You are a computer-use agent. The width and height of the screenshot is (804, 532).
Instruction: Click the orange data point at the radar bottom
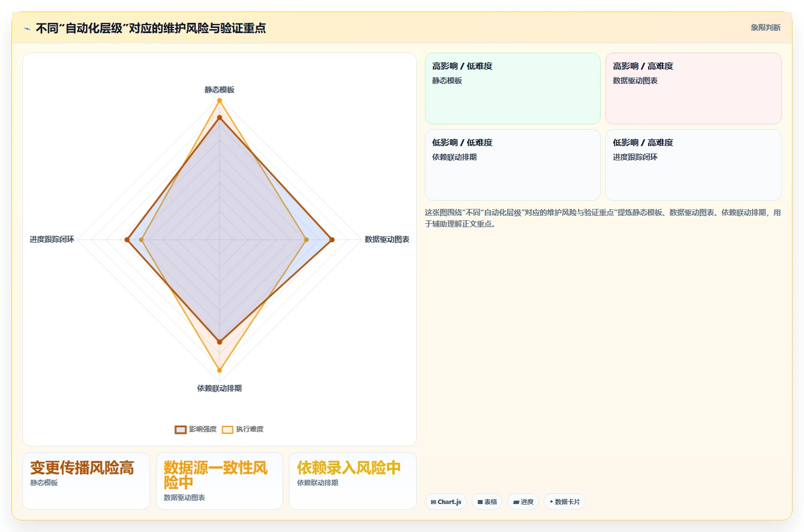219,370
